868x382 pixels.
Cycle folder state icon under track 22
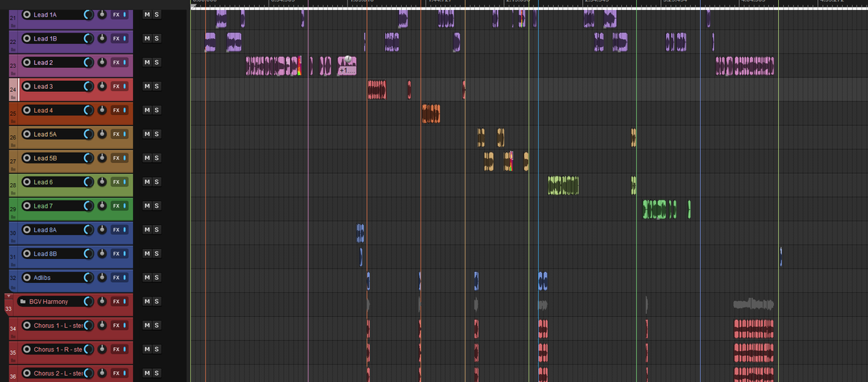click(13, 48)
